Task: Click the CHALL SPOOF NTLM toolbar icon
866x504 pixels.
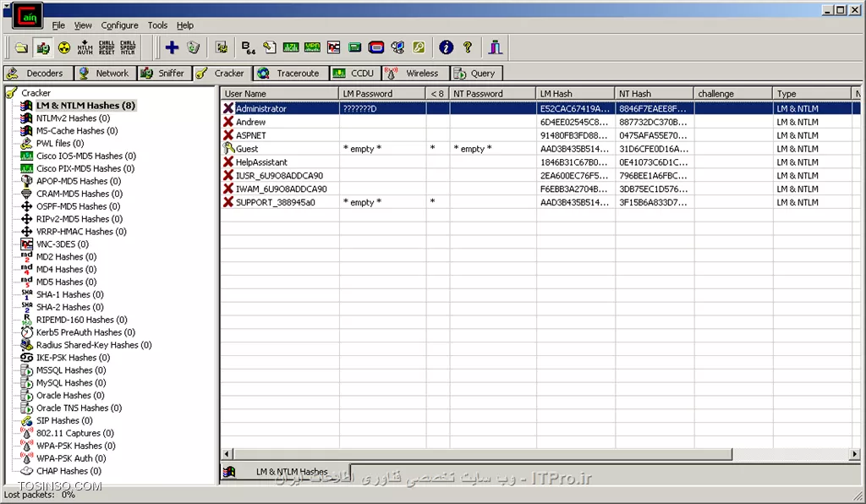Action: 128,47
